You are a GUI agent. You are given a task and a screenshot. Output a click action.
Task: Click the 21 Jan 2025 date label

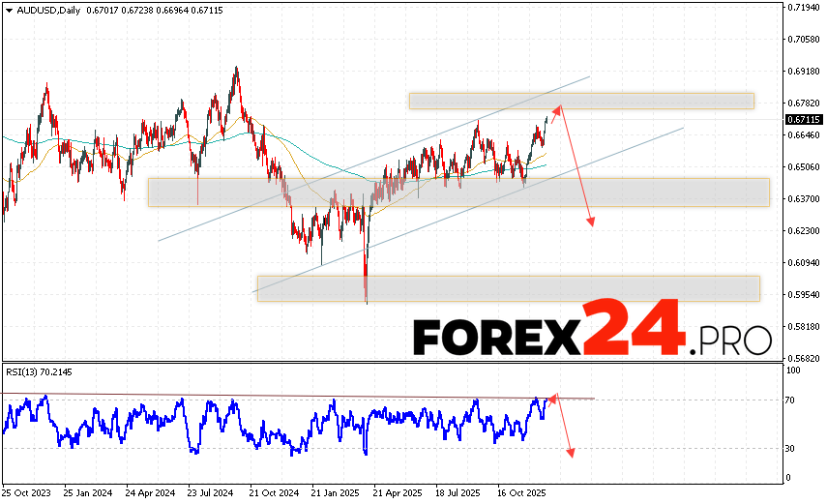[334, 491]
